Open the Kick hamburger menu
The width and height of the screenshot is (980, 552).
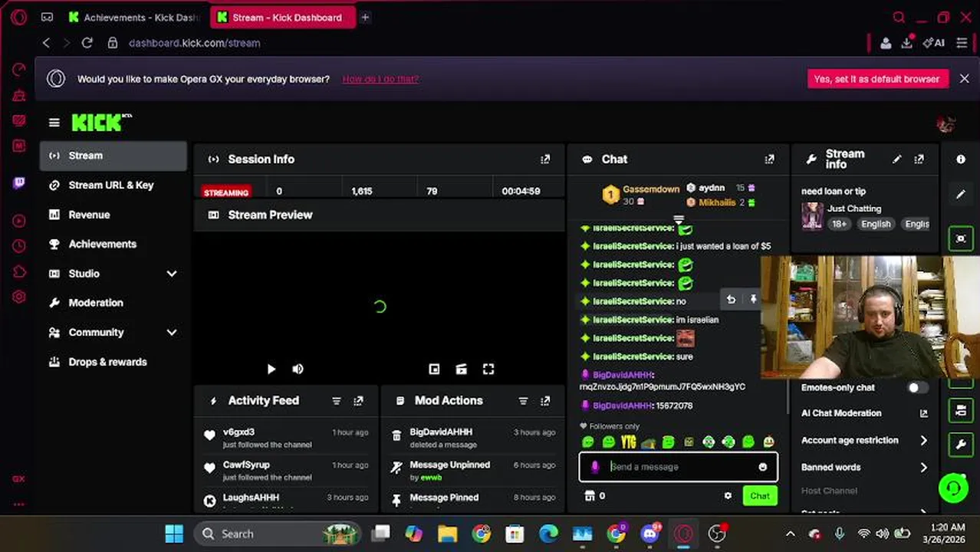click(x=54, y=123)
